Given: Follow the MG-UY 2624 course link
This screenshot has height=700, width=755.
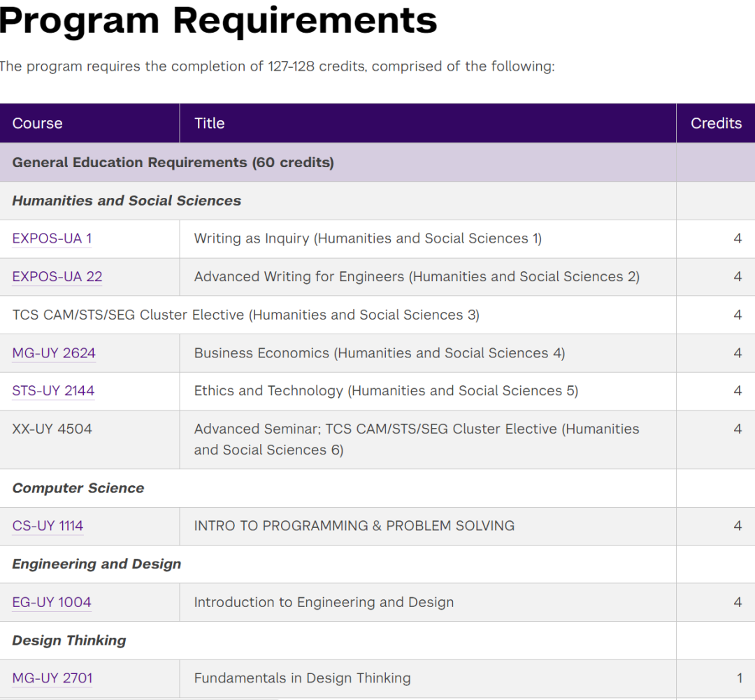Looking at the screenshot, I should [x=54, y=353].
